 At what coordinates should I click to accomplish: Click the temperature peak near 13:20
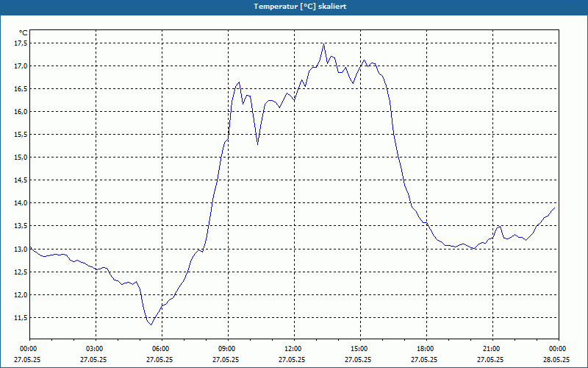(323, 43)
